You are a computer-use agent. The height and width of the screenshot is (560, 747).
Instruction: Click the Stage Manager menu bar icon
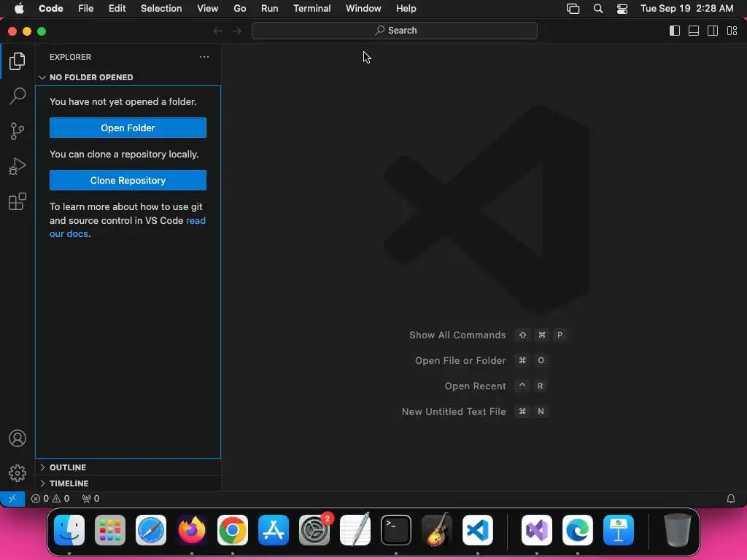click(x=573, y=9)
